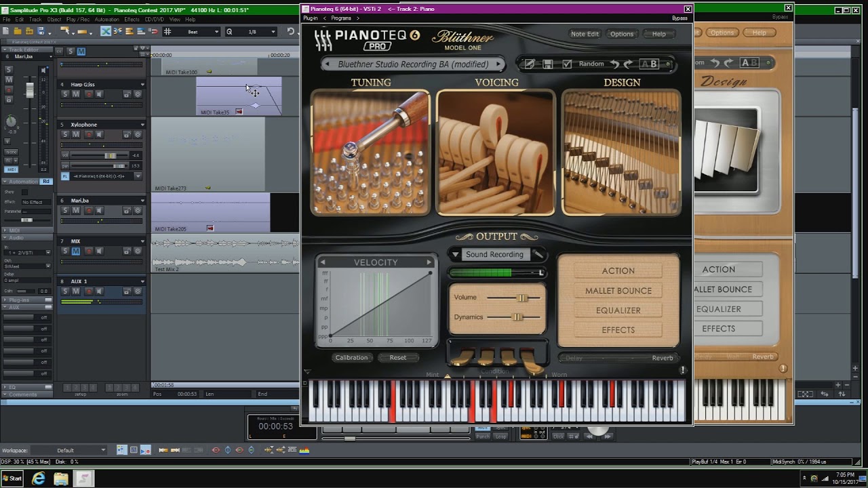
Task: Click Bypass in the plugin window
Action: click(679, 18)
